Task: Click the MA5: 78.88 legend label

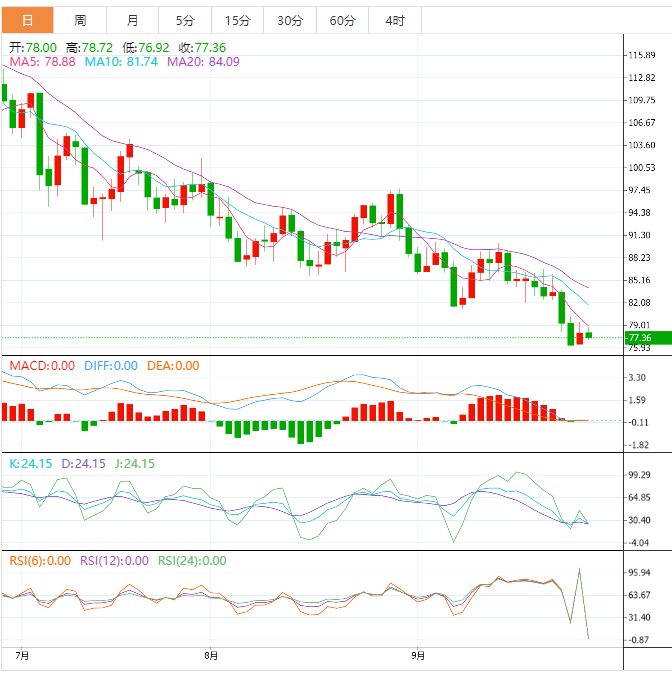Action: click(x=42, y=62)
